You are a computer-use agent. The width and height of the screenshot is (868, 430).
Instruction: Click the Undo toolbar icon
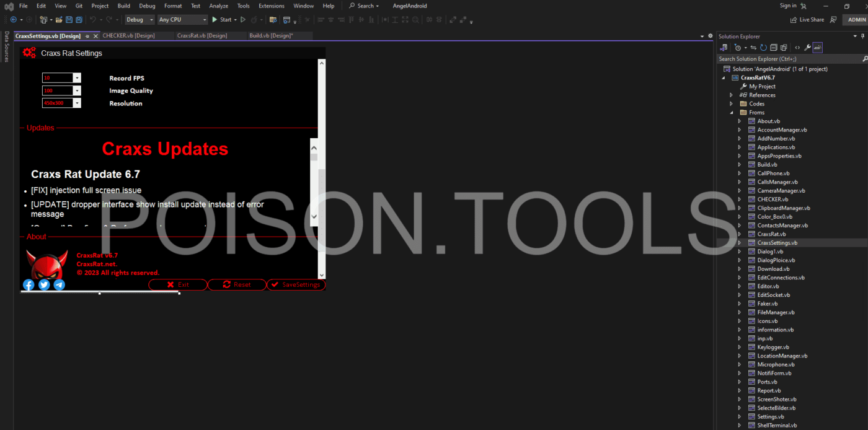tap(92, 20)
